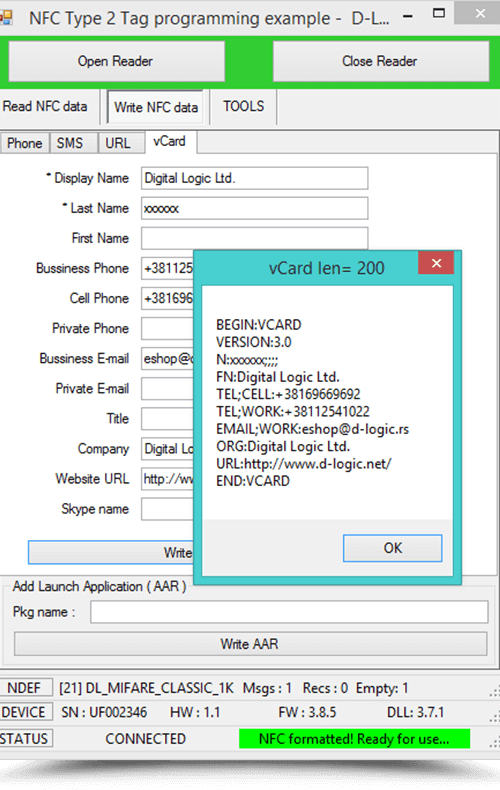Click the Close Reader button
Screen dimensions: 500x790
(381, 61)
